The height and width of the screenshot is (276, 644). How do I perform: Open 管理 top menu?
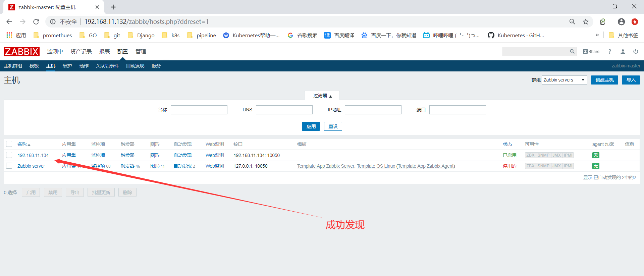coord(141,51)
